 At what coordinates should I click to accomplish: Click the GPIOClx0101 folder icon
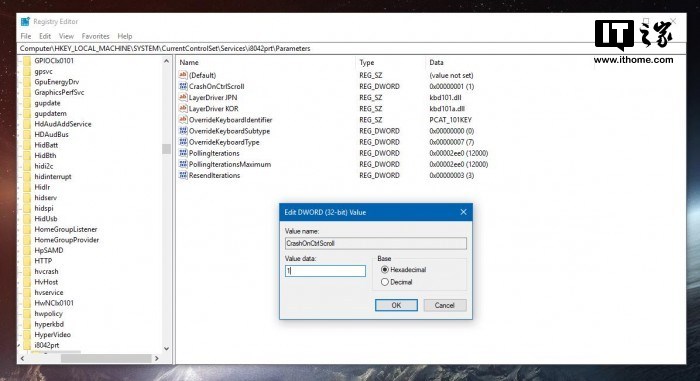coord(27,61)
